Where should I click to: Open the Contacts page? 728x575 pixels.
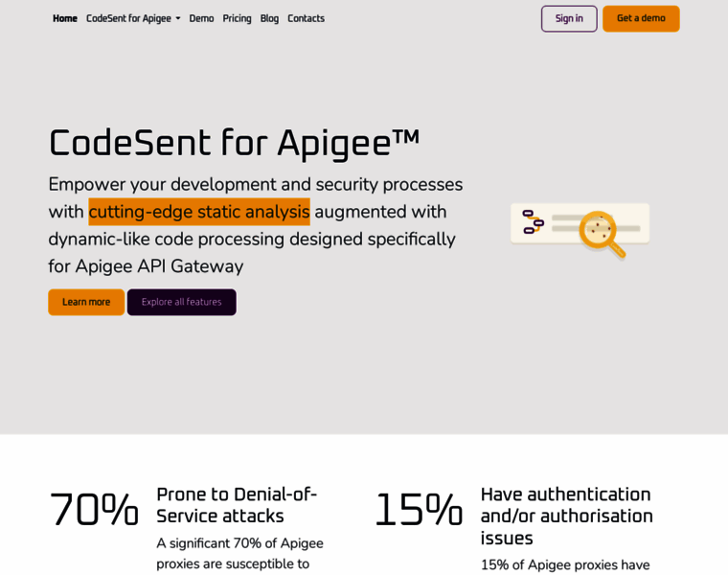coord(306,18)
